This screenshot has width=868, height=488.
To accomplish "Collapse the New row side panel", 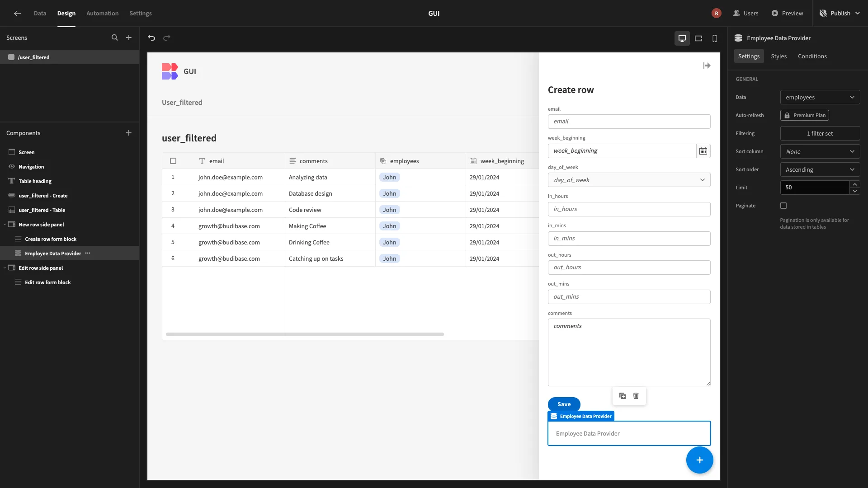I will click(5, 225).
